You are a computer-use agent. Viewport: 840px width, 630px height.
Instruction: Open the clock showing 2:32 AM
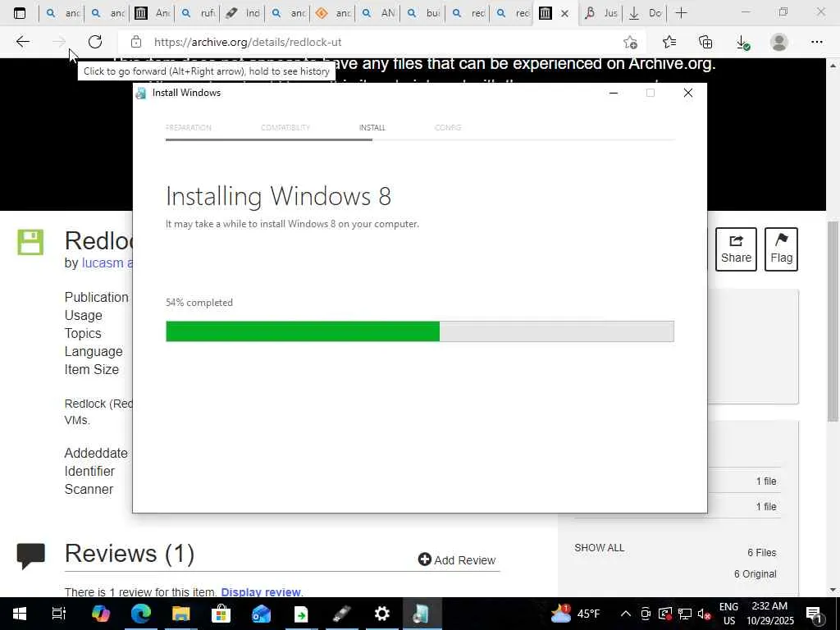coord(769,614)
